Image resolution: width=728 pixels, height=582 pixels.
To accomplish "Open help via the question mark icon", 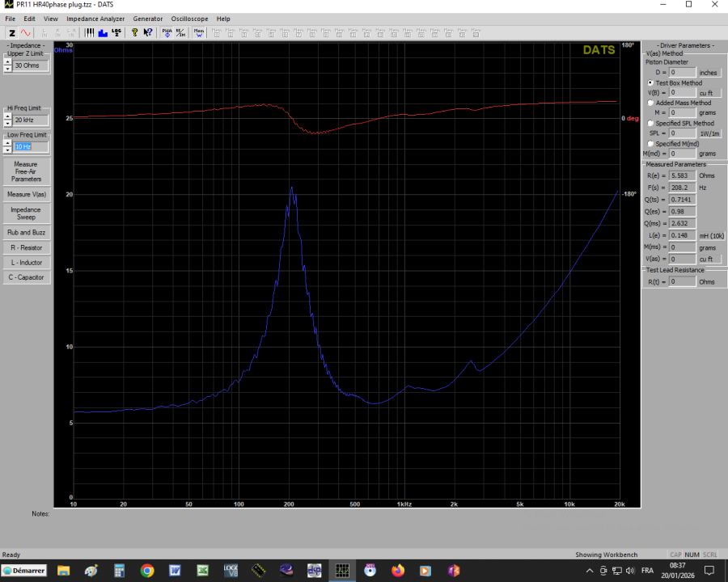I will click(x=133, y=32).
